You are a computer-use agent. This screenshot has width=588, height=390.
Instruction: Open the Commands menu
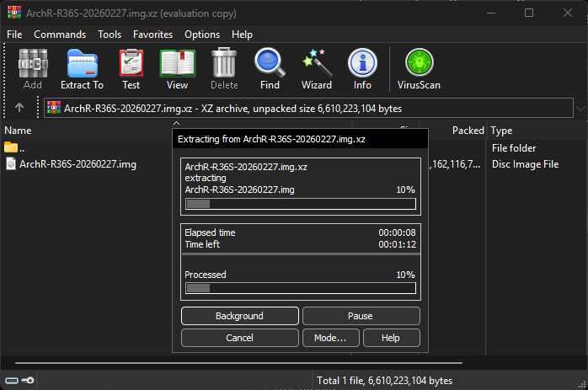tap(60, 35)
